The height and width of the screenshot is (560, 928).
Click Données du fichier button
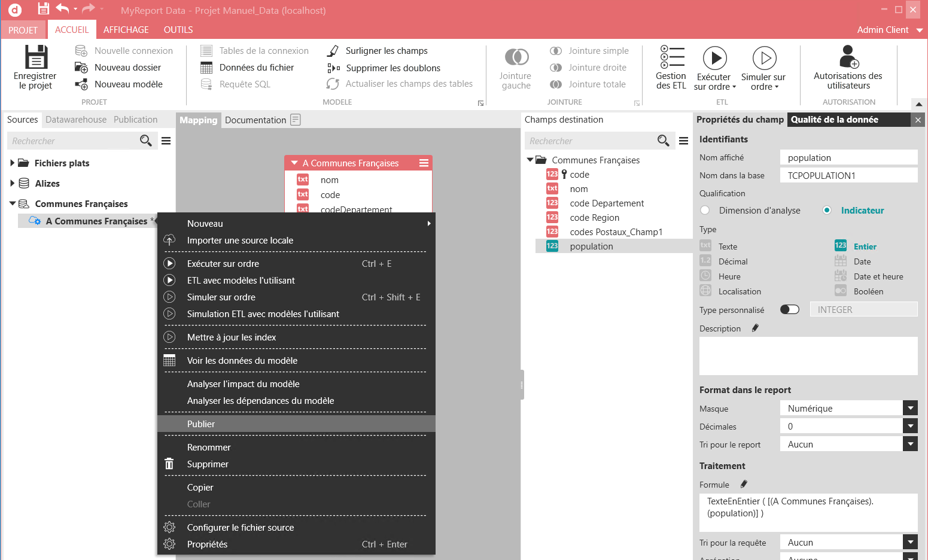(x=256, y=68)
